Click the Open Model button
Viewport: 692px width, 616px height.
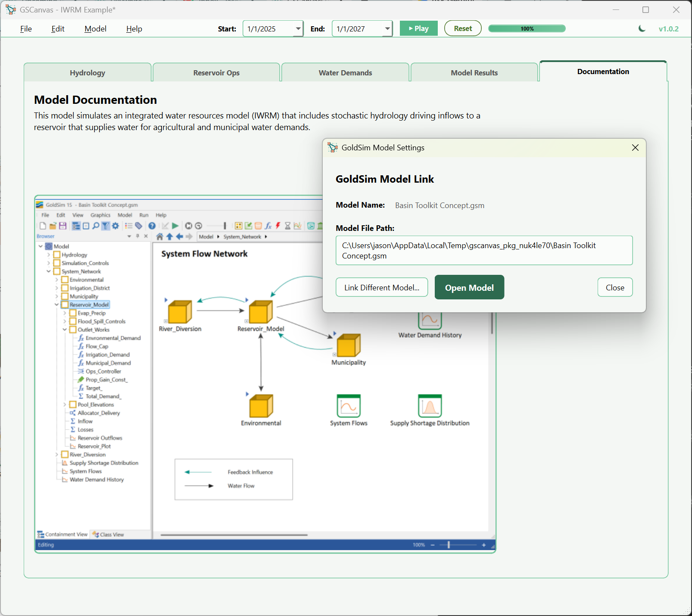pyautogui.click(x=469, y=287)
